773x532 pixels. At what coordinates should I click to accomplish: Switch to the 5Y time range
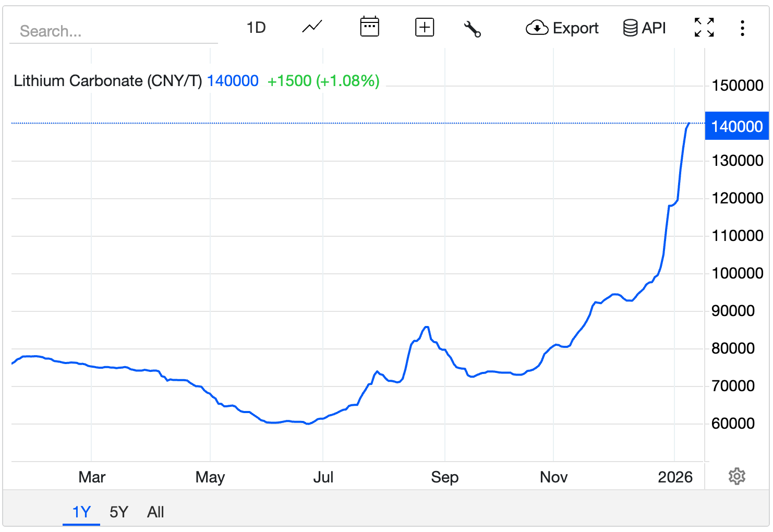coord(119,512)
